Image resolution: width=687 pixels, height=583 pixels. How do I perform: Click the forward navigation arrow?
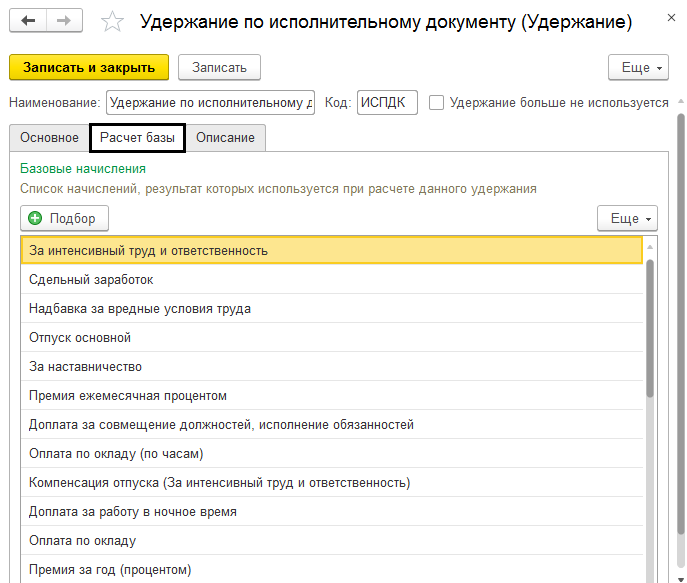[64, 21]
